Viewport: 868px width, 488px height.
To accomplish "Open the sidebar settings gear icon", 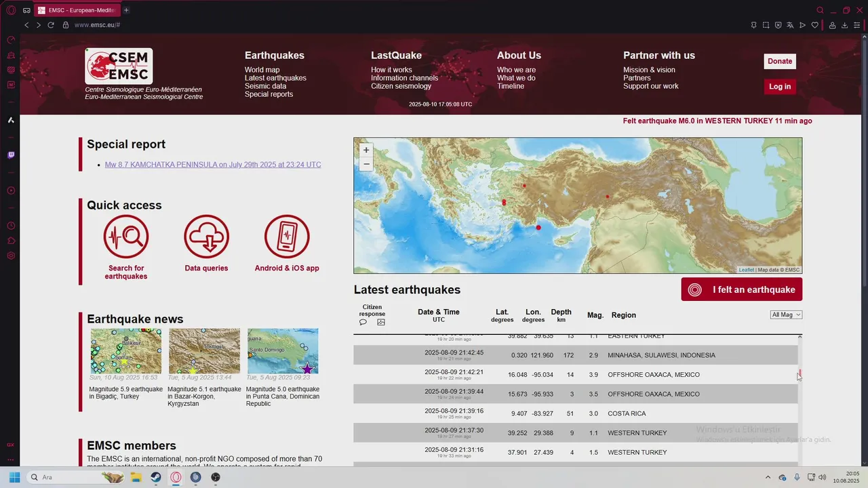I will pyautogui.click(x=11, y=256).
